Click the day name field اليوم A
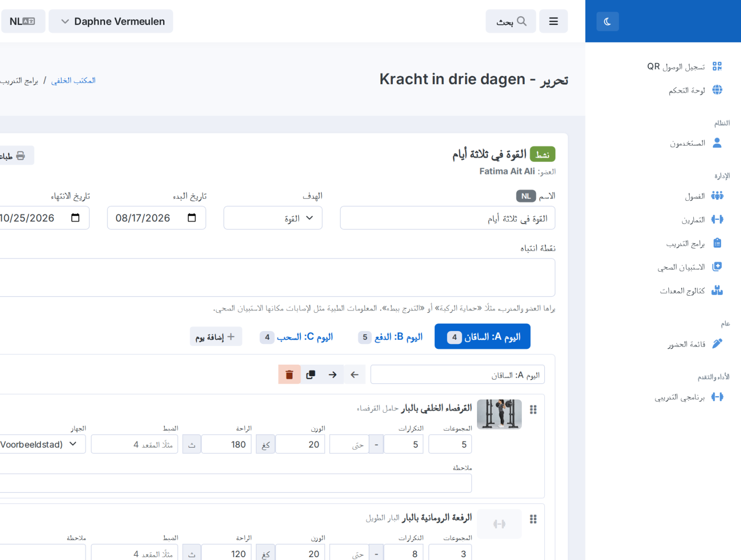 click(x=458, y=375)
